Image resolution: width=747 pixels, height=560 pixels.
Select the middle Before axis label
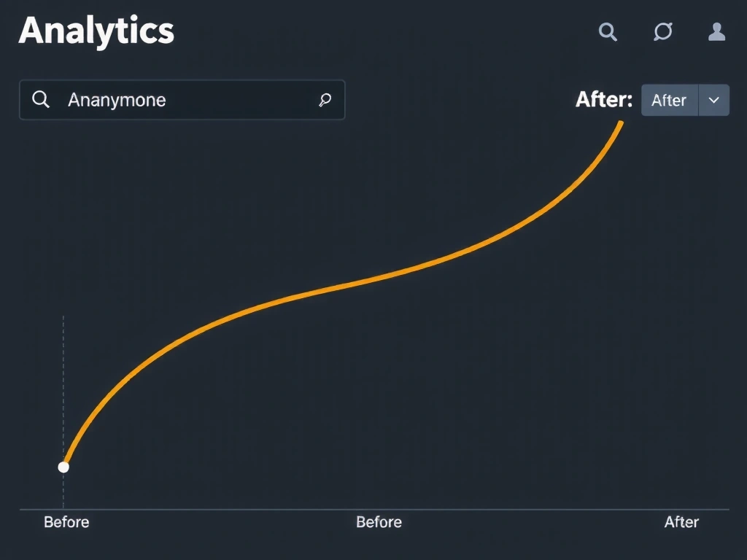tap(379, 522)
